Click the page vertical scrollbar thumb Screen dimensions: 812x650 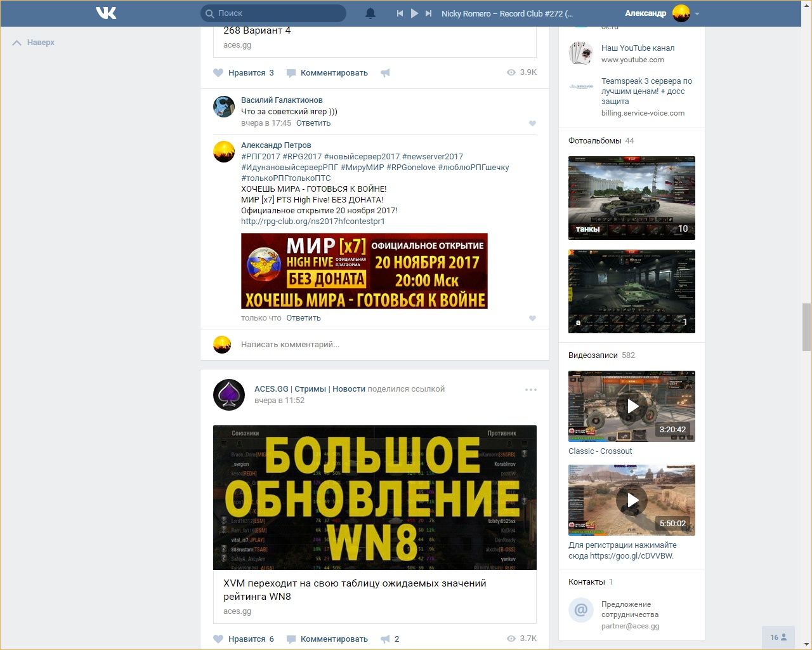click(x=807, y=326)
